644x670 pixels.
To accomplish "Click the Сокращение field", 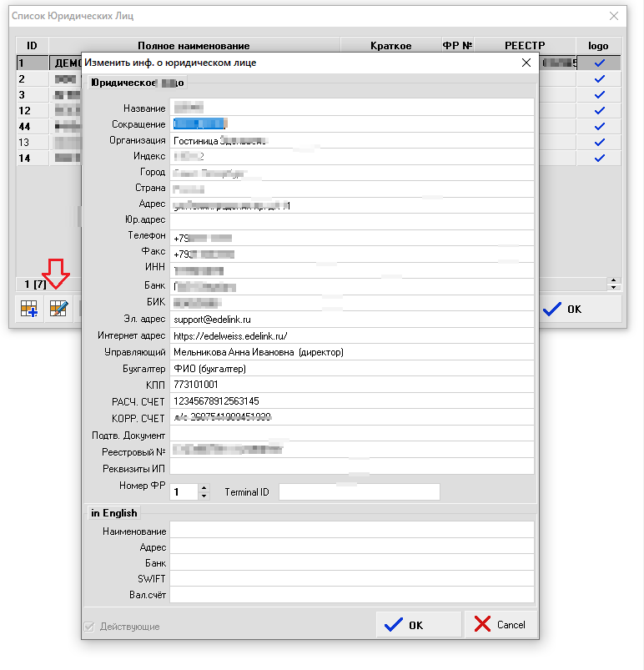I will click(x=352, y=124).
